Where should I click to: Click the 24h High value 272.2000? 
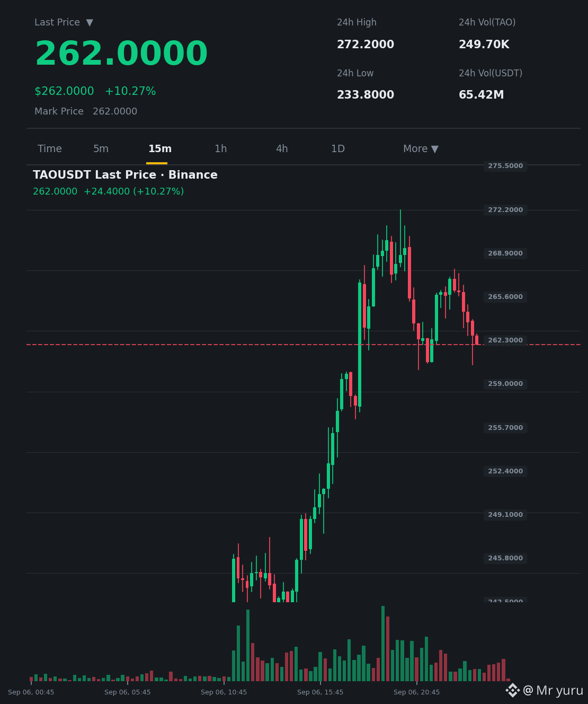[x=366, y=45]
